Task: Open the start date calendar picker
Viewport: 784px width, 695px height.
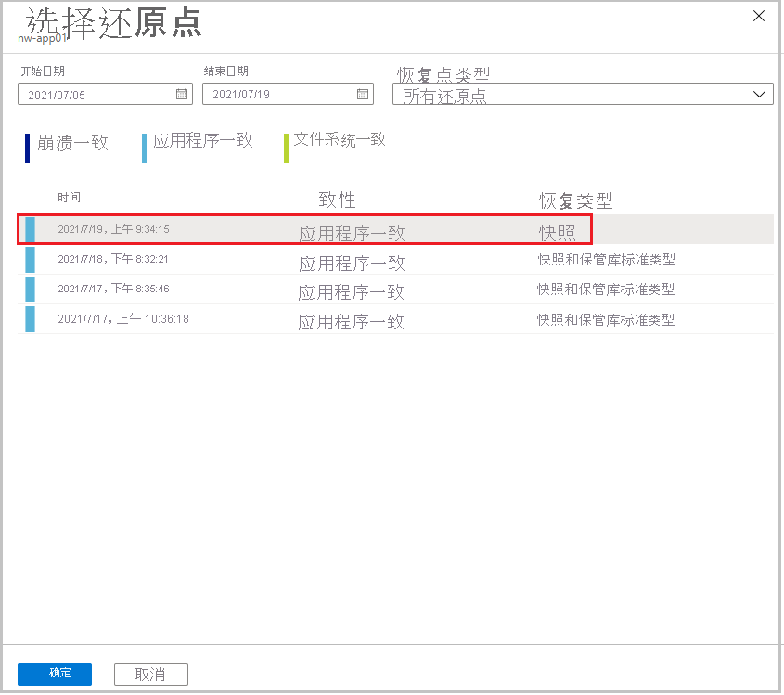Action: coord(181,93)
